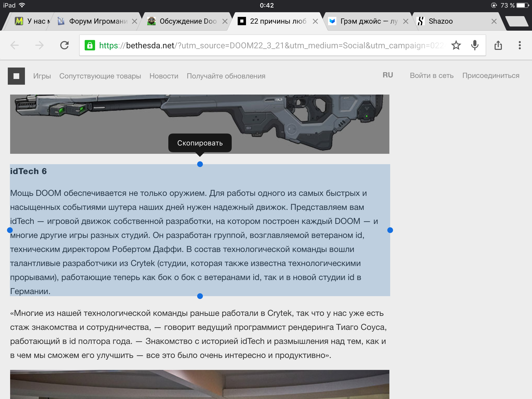Screen dimensions: 532x399
Task: Close the 'Обсуждение Doo' tab
Action: pos(225,21)
